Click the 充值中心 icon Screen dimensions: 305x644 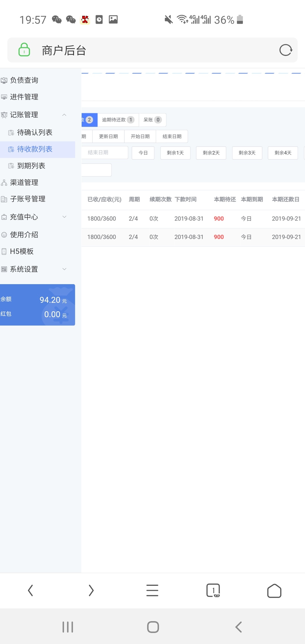pyautogui.click(x=4, y=217)
